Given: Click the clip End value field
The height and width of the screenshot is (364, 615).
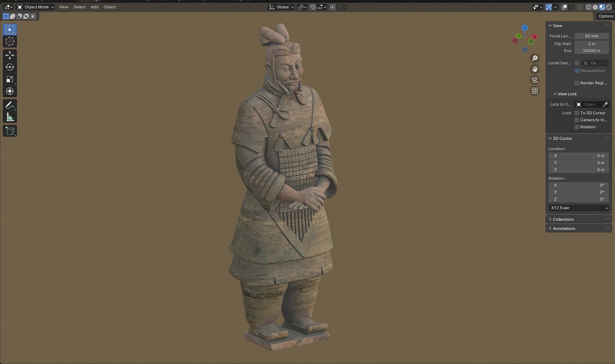Looking at the screenshot, I should (592, 51).
